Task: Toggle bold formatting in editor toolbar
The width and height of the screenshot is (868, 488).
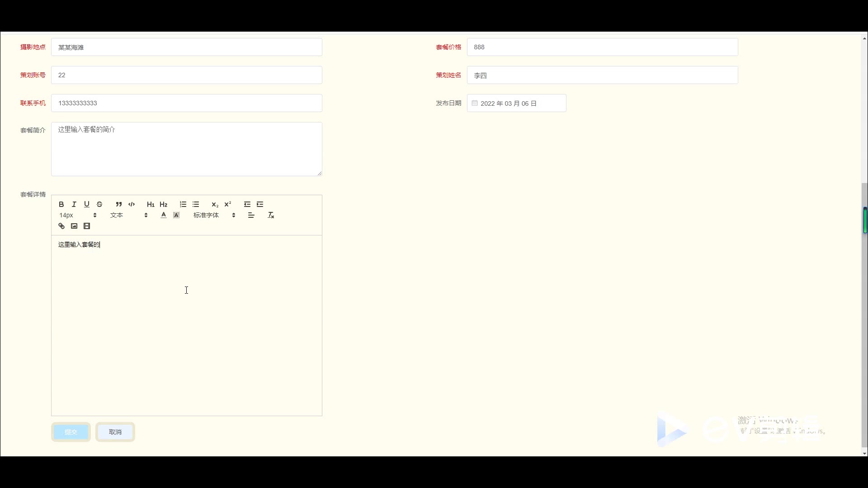Action: pyautogui.click(x=61, y=204)
